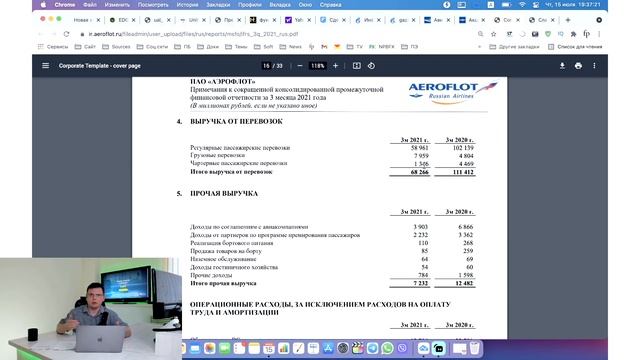Open the Справка menu

pos(330,4)
